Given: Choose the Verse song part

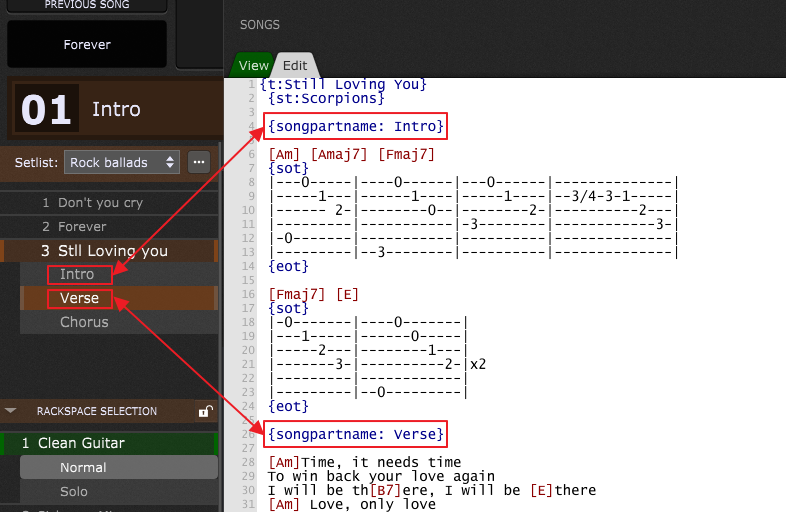Looking at the screenshot, I should click(x=80, y=298).
